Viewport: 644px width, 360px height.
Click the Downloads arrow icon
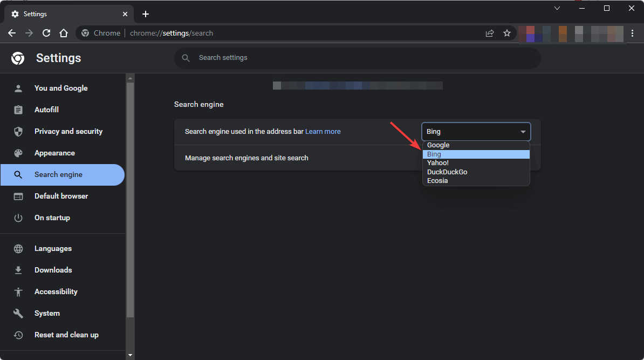[x=18, y=270]
